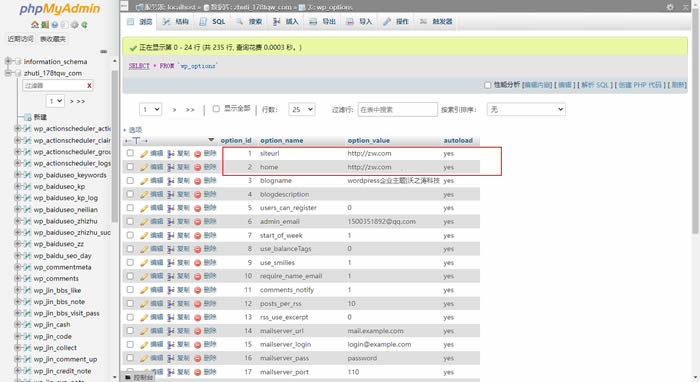This screenshot has width=700, height=382.
Task: Click the copy icon for use_smilies row
Action: click(171, 263)
